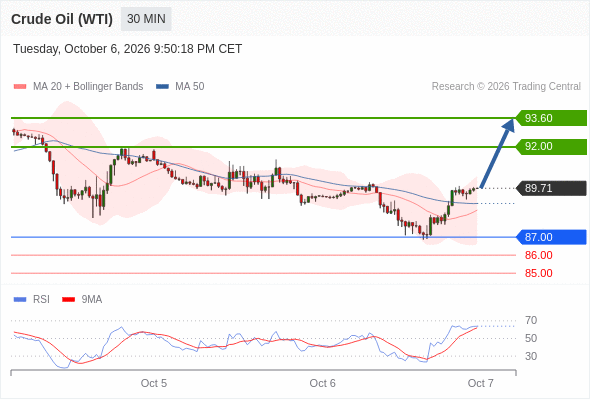Click the Oct 5 date axis label
The width and height of the screenshot is (590, 400).
[154, 383]
